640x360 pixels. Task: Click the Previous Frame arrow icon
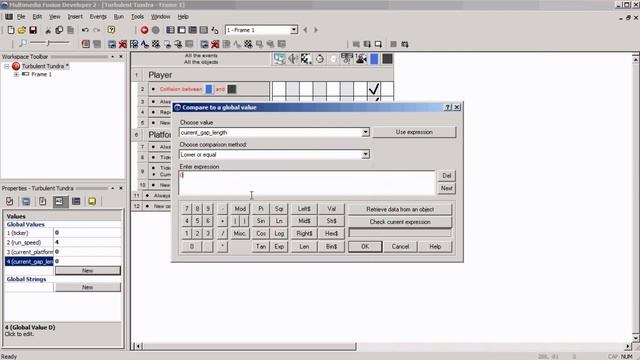pyautogui.click(x=305, y=30)
